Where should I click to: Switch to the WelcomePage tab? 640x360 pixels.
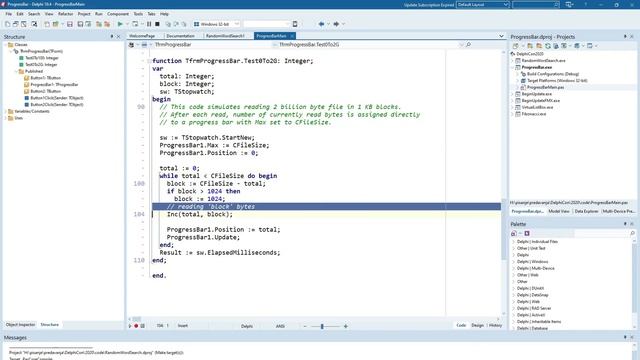pos(142,36)
